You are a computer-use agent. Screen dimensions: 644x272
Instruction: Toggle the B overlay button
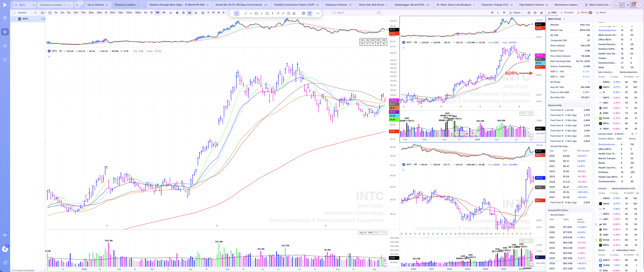(x=223, y=13)
